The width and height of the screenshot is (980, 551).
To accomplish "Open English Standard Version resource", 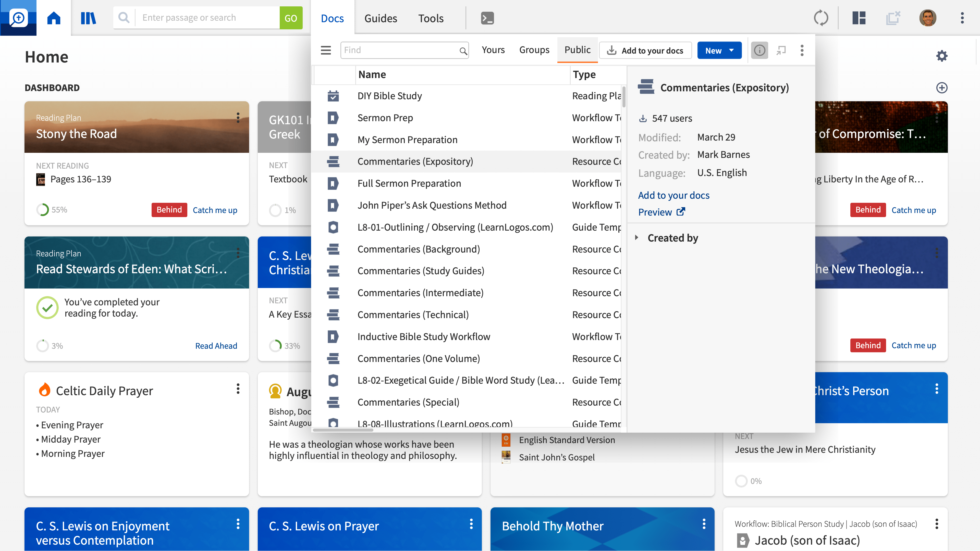I will [x=567, y=440].
